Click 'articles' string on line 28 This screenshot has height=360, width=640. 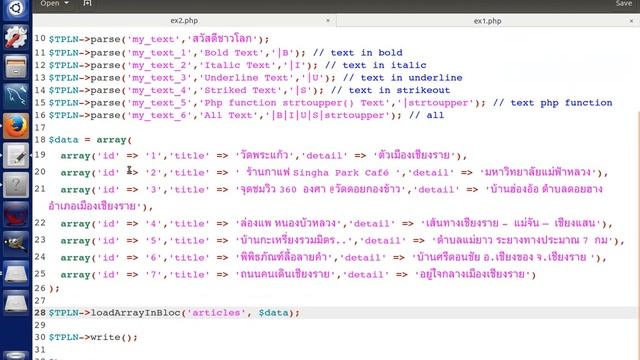[x=216, y=313]
